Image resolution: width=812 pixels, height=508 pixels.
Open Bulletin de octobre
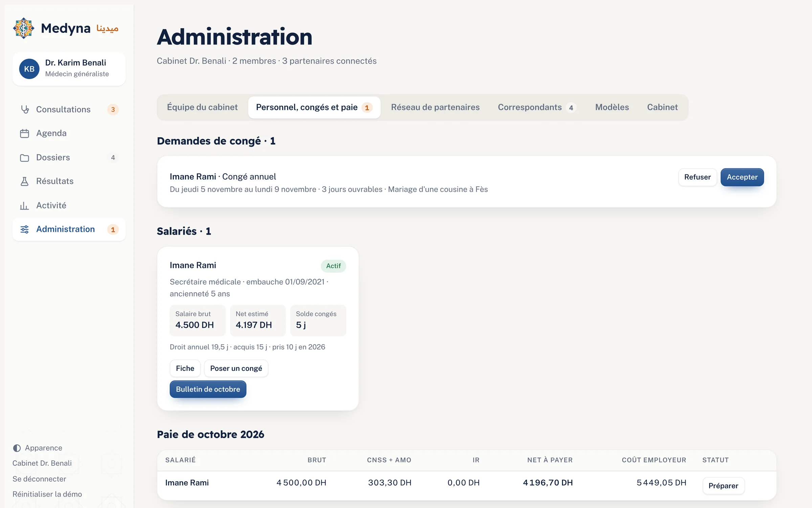coord(208,389)
